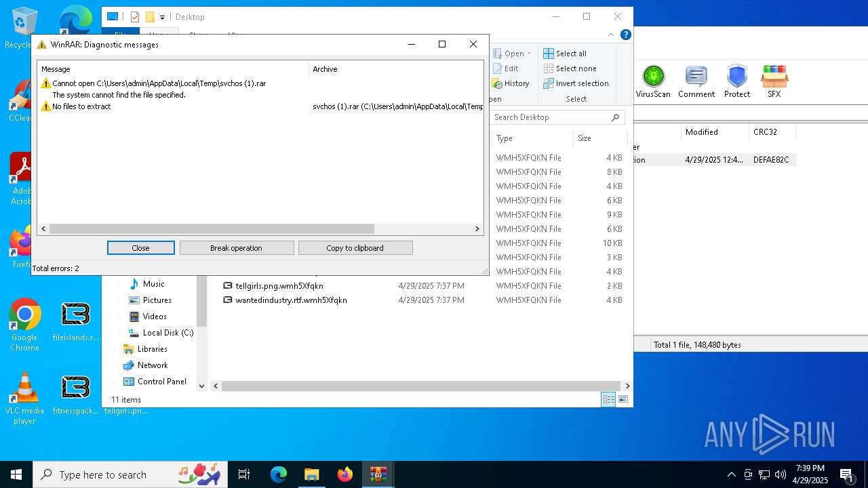Click the properties checkmark icon in Explorer title bar
The height and width of the screenshot is (488, 868).
(x=134, y=17)
